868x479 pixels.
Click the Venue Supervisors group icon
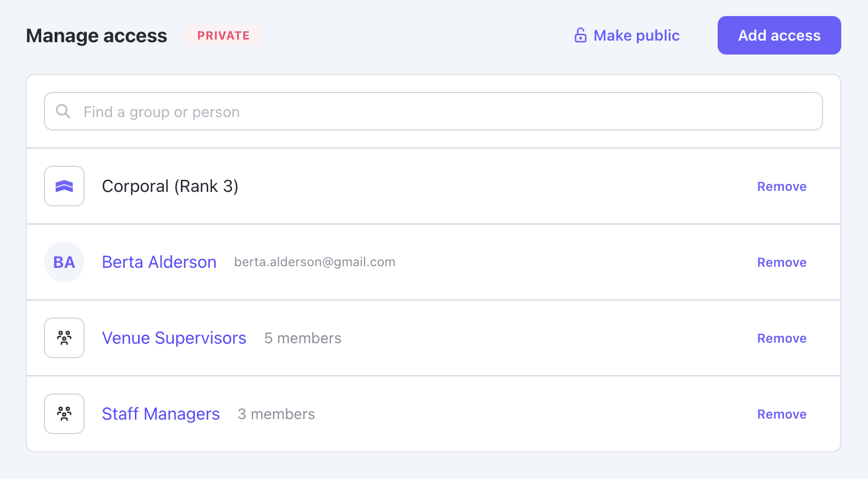click(64, 338)
